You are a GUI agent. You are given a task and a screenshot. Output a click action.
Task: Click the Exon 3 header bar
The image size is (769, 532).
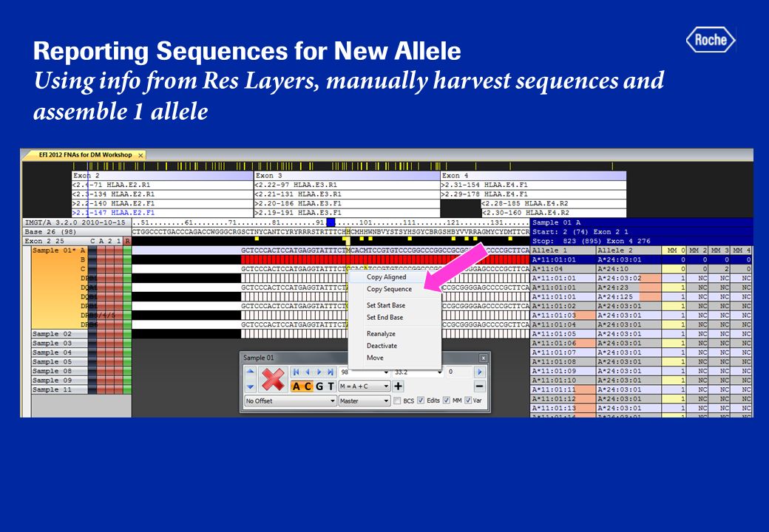click(347, 175)
